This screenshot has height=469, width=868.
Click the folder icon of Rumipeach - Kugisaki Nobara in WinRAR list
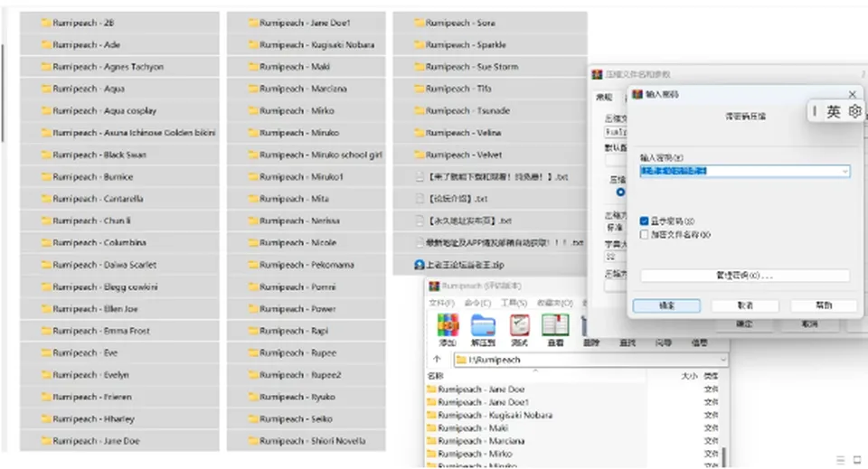pos(432,416)
